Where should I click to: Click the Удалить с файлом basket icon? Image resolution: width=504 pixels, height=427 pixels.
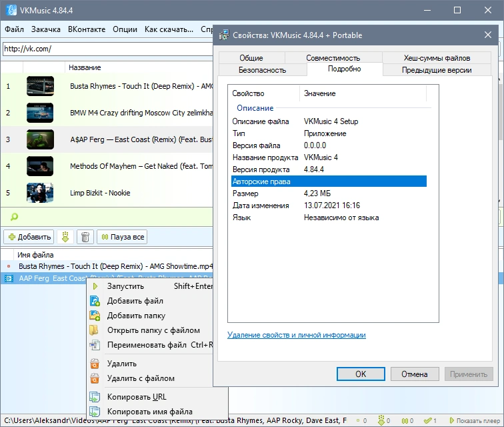click(95, 378)
